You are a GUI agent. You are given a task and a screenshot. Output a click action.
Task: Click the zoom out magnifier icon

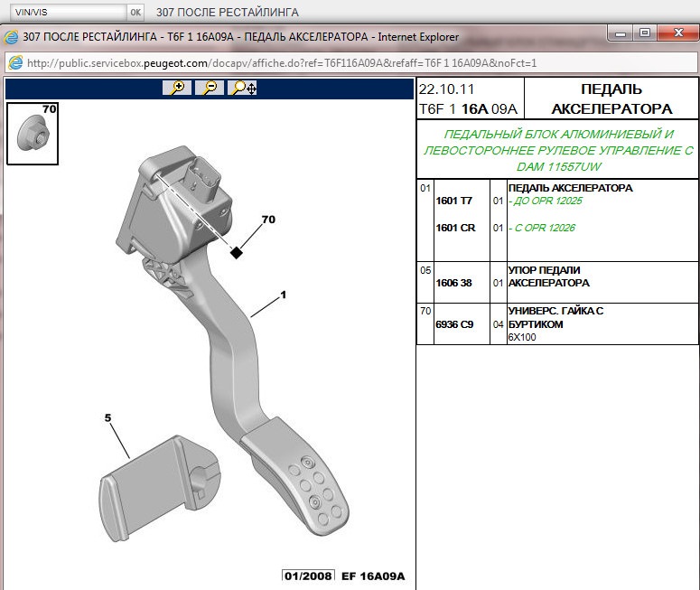210,88
